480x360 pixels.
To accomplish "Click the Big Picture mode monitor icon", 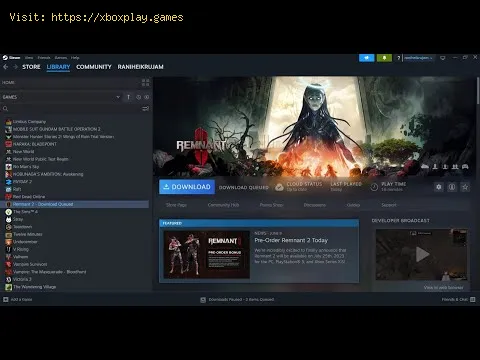I will pyautogui.click(x=443, y=58).
